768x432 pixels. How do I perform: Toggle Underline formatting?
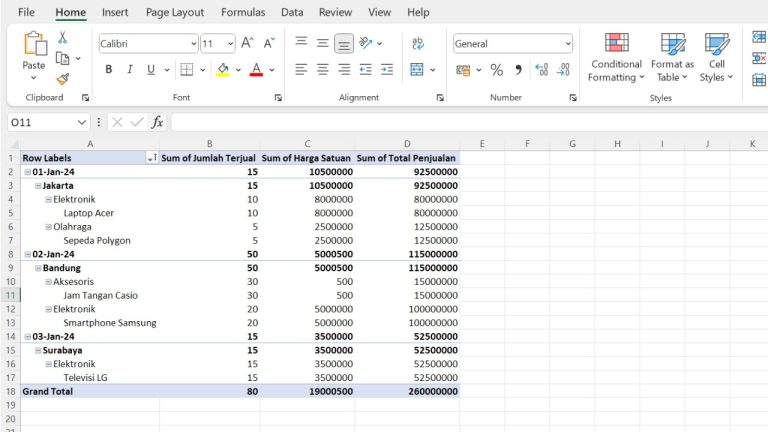click(151, 70)
